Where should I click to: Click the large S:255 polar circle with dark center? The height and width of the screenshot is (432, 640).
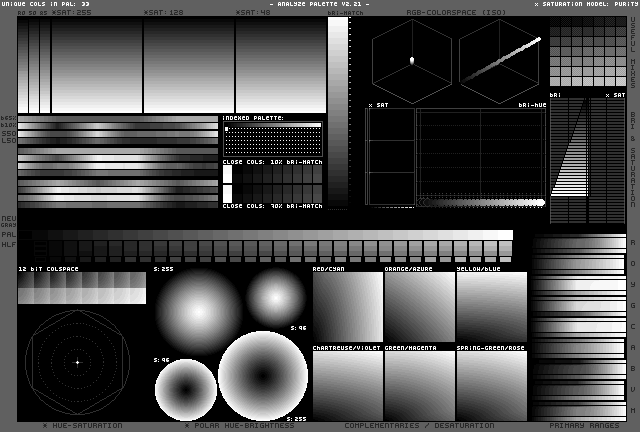pos(262,376)
